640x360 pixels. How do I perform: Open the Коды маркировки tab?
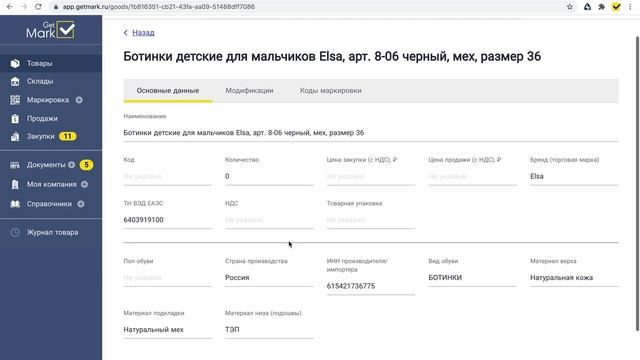point(331,91)
